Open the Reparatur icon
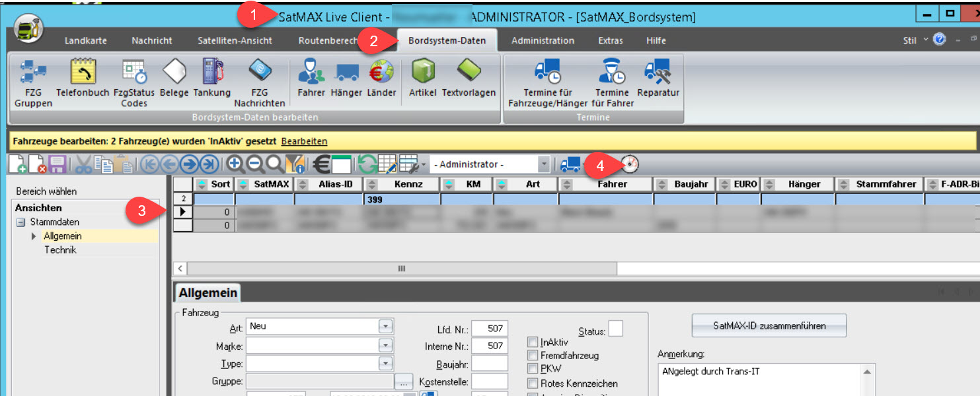This screenshot has width=980, height=396. pos(658,78)
